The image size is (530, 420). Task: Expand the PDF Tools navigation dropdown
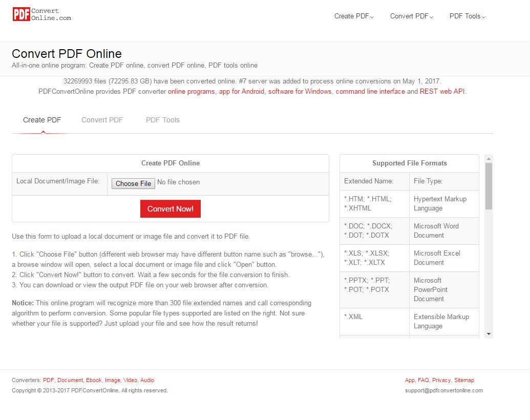(467, 16)
